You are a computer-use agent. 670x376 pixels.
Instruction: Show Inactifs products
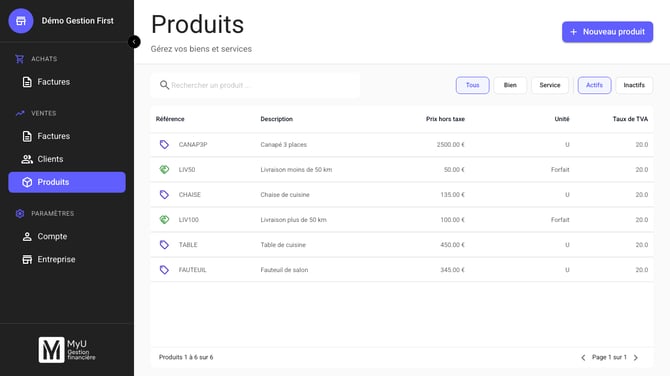click(x=634, y=85)
